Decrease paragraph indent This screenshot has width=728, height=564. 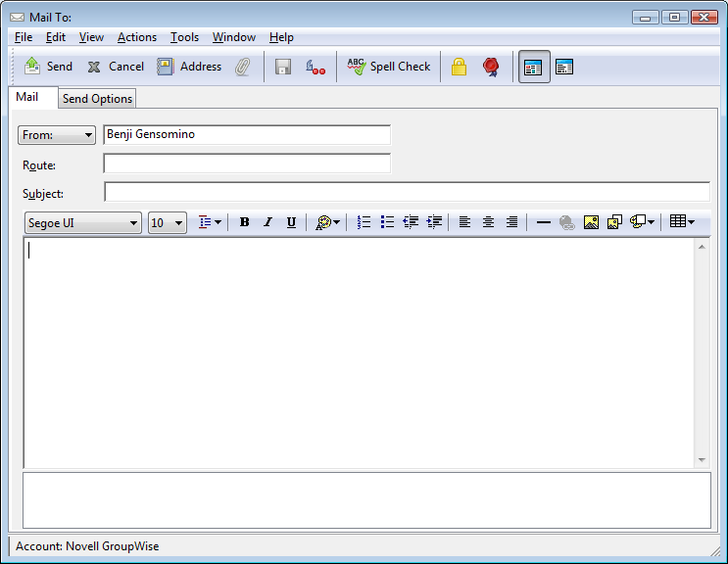411,222
